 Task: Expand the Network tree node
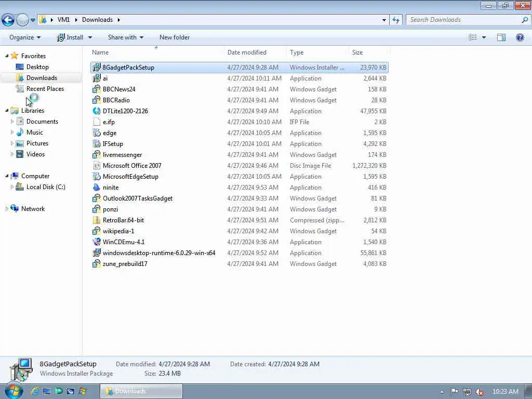click(7, 209)
